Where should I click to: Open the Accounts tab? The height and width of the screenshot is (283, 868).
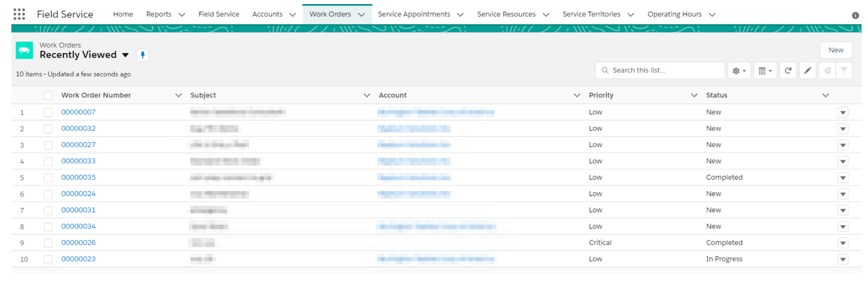[x=267, y=14]
